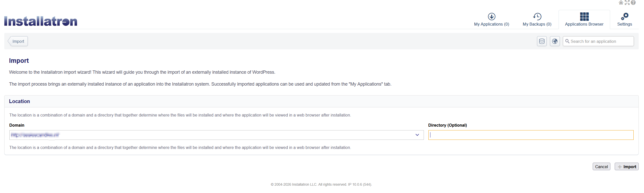This screenshot has height=193, width=644.
Task: Click the Import button with plus icon
Action: coord(627,167)
